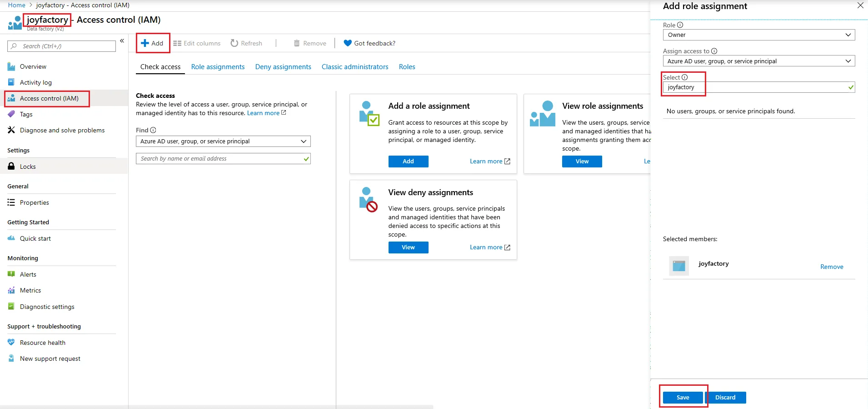Switch to the Deny assignments tab
Image resolution: width=868 pixels, height=409 pixels.
point(283,67)
